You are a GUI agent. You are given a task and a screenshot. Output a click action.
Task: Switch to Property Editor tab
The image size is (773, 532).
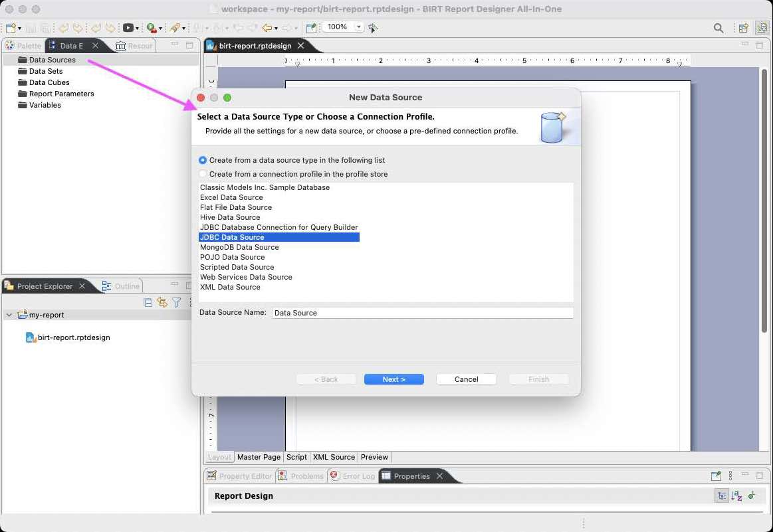pyautogui.click(x=239, y=476)
